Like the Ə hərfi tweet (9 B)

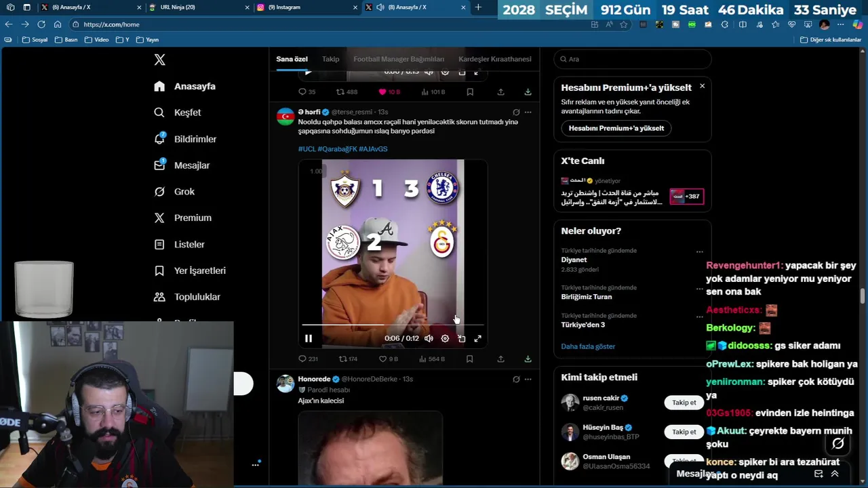click(388, 359)
